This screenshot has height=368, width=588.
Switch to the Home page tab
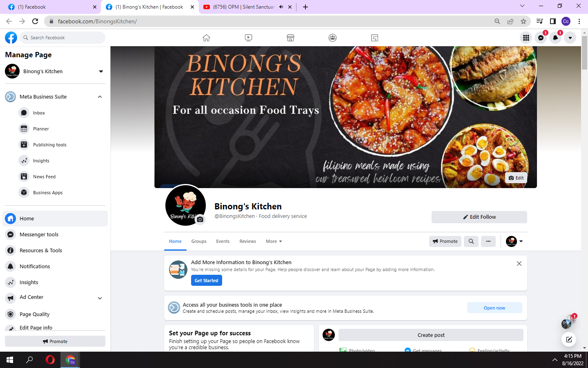pyautogui.click(x=175, y=241)
